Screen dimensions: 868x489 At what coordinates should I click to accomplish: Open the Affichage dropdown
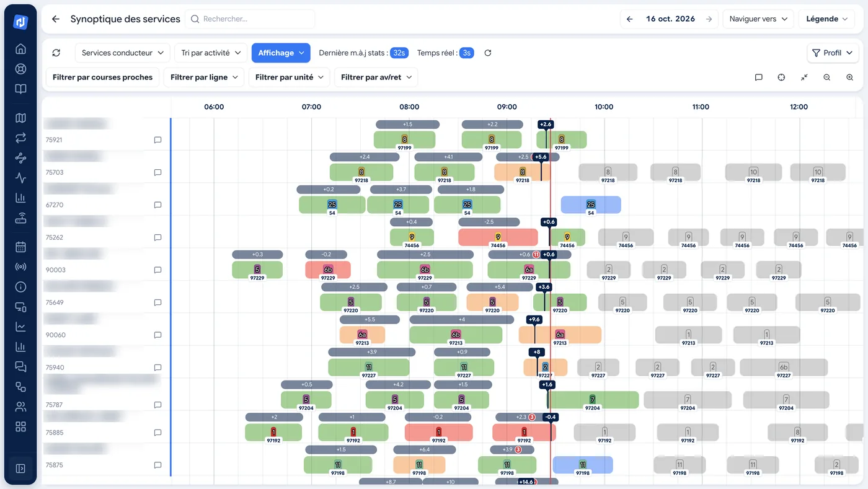281,53
